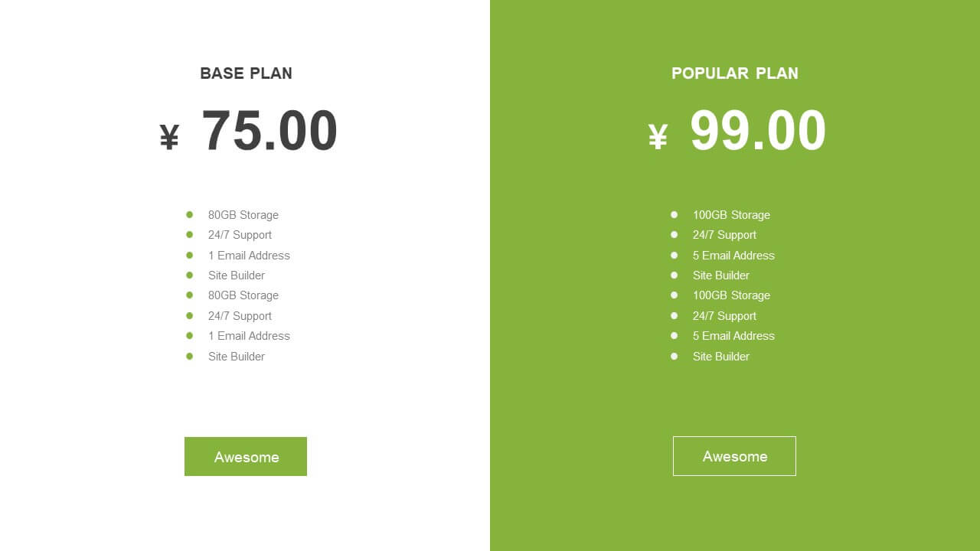The width and height of the screenshot is (980, 551).
Task: Click the yen symbol beside 75.00
Action: pos(169,138)
